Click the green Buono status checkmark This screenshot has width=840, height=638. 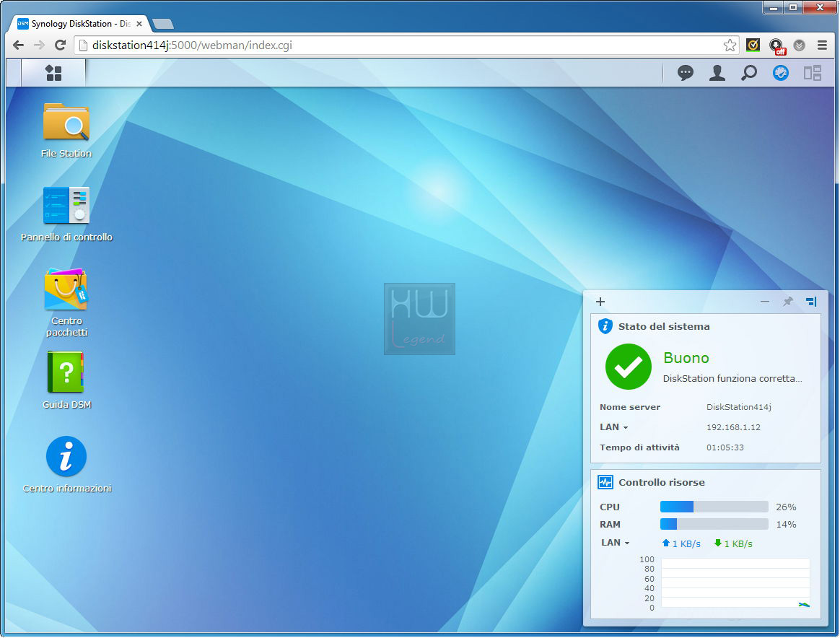[628, 367]
